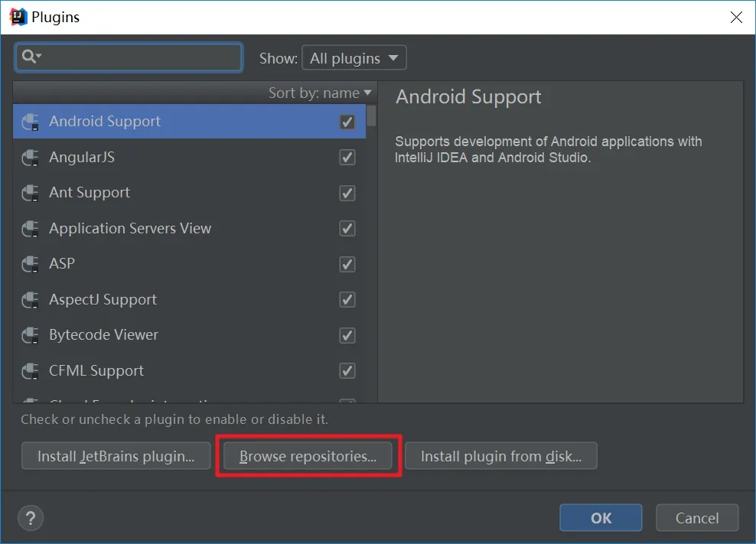The width and height of the screenshot is (756, 544).
Task: Select the Android Support row
Action: pyautogui.click(x=189, y=122)
